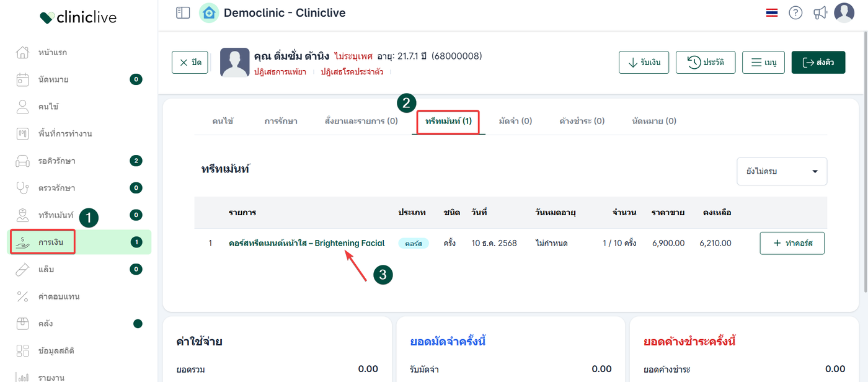This screenshot has width=868, height=382.
Task: Go to หน้าแรก in the sidebar
Action: [53, 52]
